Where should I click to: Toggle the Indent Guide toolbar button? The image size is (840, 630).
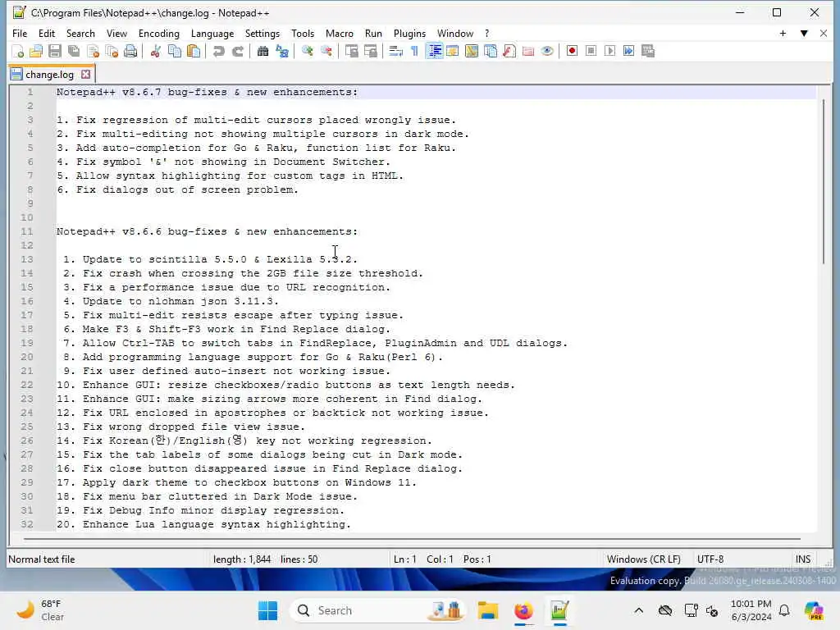[x=434, y=52]
